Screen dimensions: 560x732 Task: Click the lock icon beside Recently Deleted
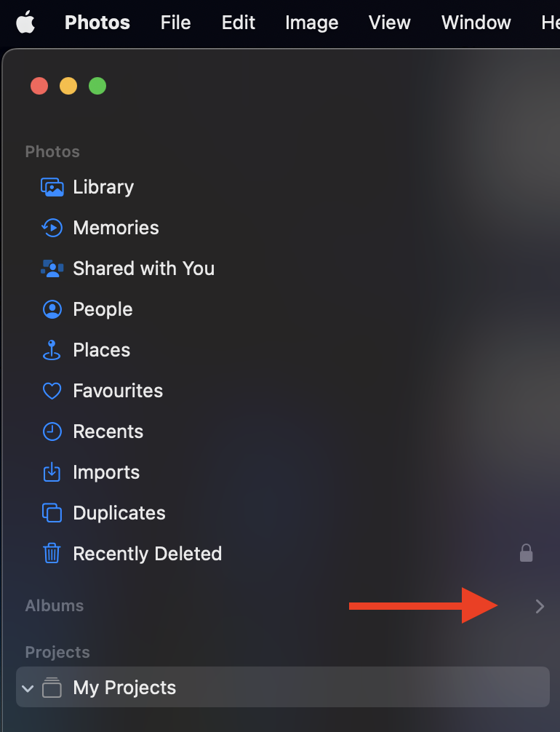526,553
